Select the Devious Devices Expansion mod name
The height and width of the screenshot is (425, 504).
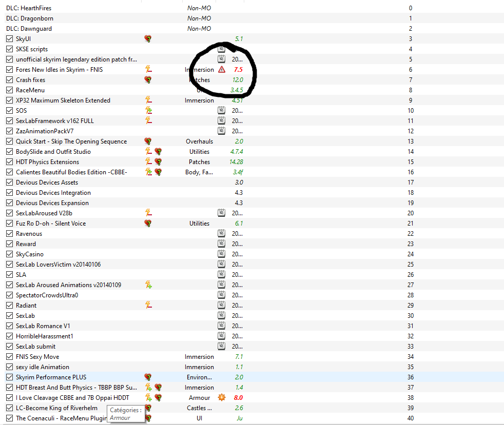tap(52, 203)
